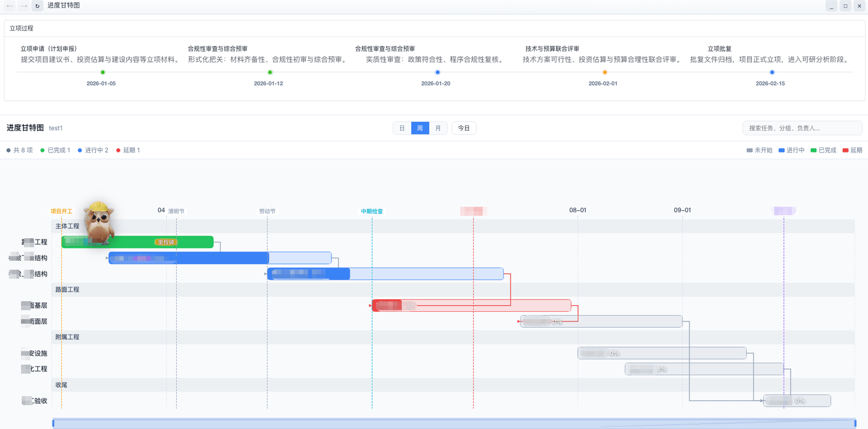Select the 安设施 grey task bar
The height and width of the screenshot is (429, 868).
tap(662, 353)
